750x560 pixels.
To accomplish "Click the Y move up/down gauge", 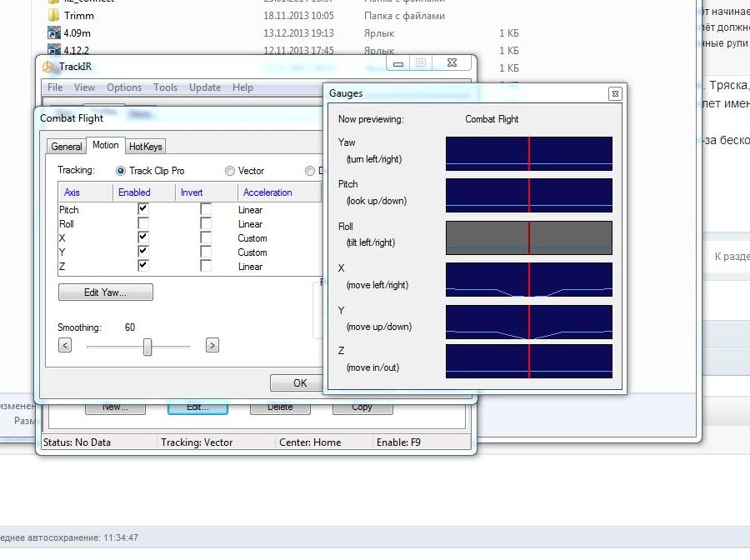I will [x=529, y=322].
